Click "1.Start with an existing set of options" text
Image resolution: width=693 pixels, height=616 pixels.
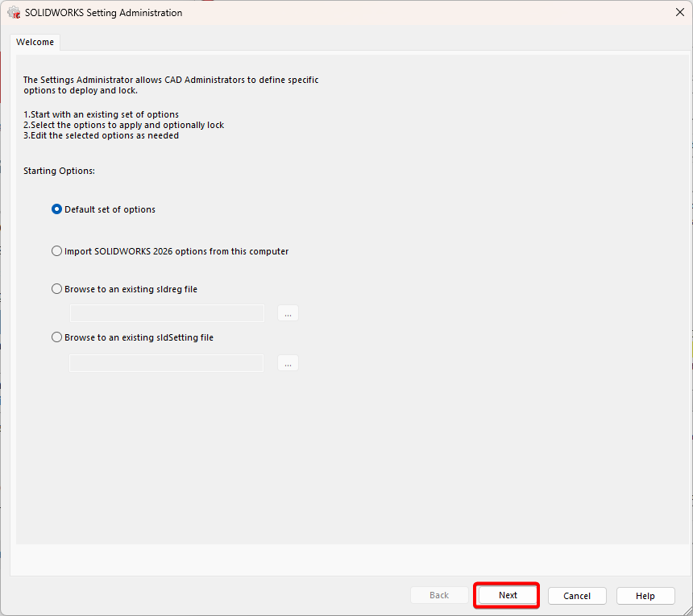(102, 114)
